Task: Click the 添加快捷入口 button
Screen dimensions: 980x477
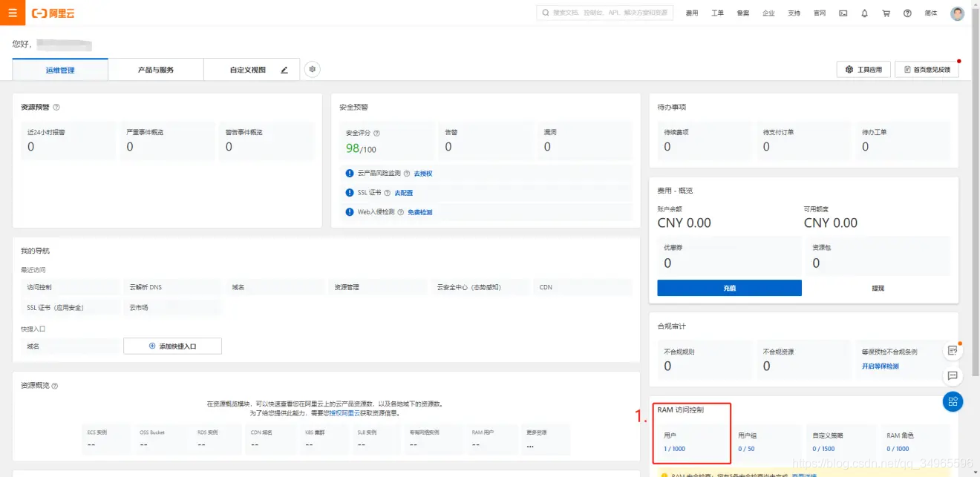Action: tap(172, 346)
